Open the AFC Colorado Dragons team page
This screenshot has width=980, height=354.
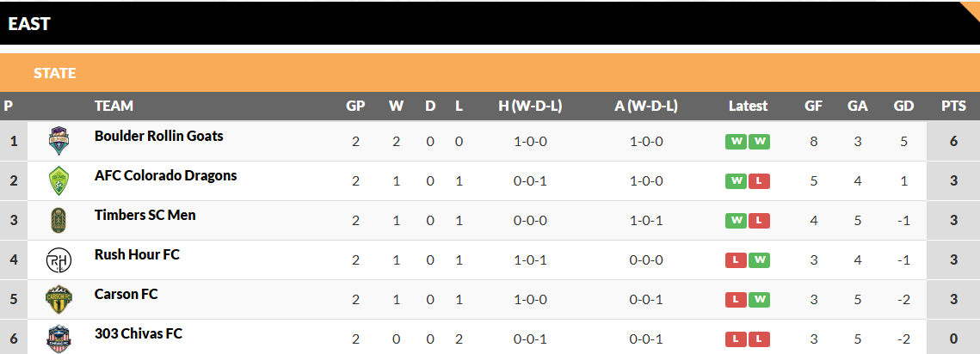pyautogui.click(x=165, y=175)
